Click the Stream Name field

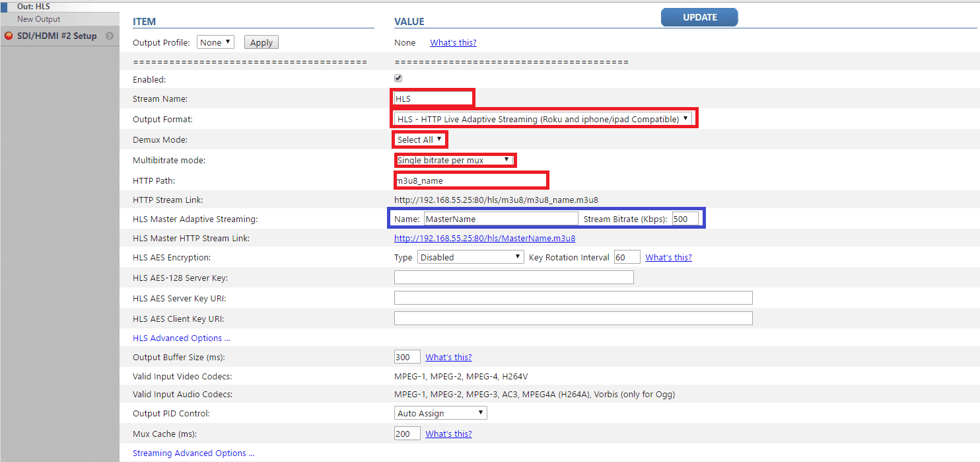tap(433, 98)
